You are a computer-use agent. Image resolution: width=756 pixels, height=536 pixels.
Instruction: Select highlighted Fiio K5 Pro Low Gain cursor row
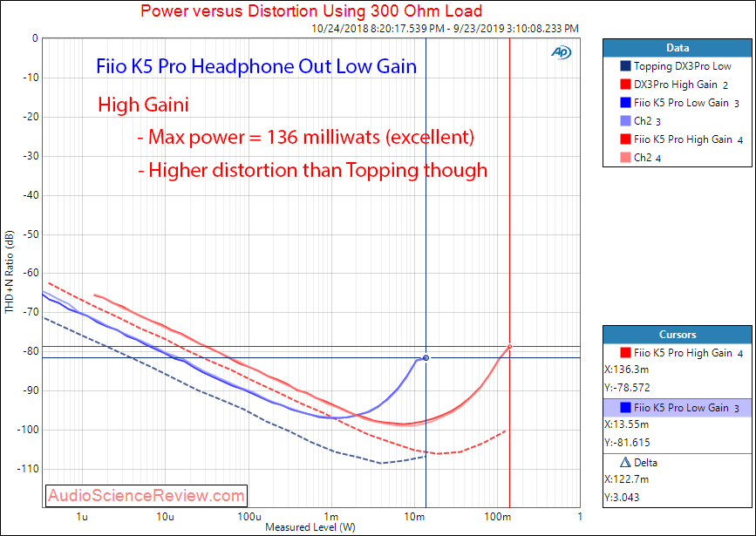pyautogui.click(x=677, y=408)
